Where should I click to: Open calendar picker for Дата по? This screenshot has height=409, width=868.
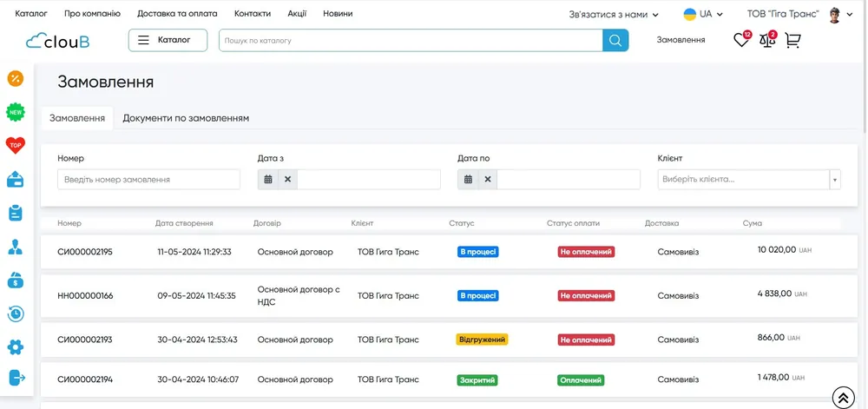point(469,180)
